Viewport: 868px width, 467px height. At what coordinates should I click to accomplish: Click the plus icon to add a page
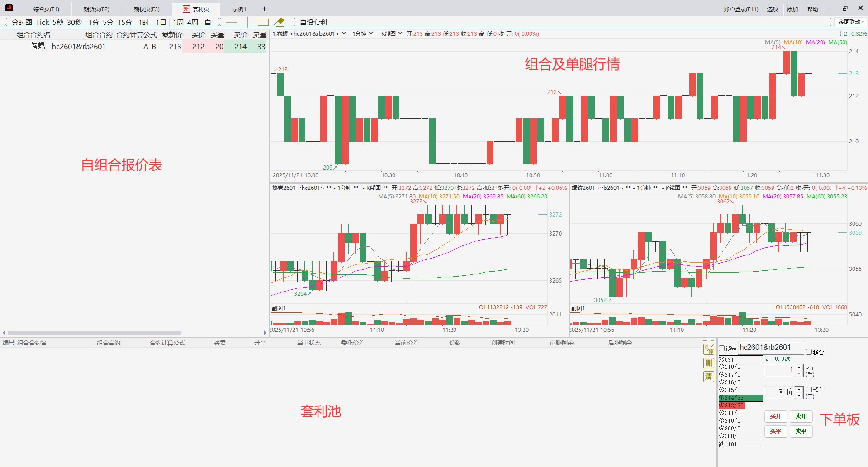[x=264, y=9]
